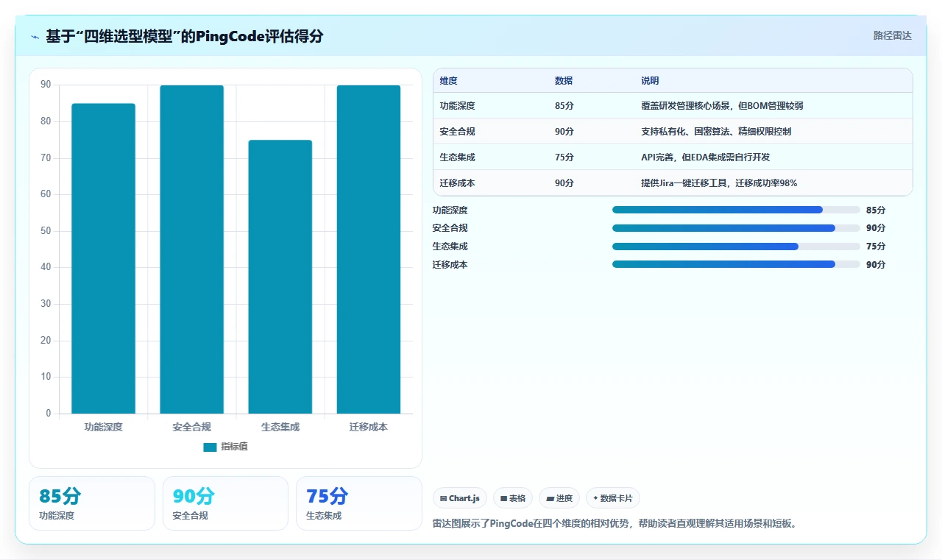
Task: Click the 安全合规 bar in chart
Action: click(x=191, y=249)
